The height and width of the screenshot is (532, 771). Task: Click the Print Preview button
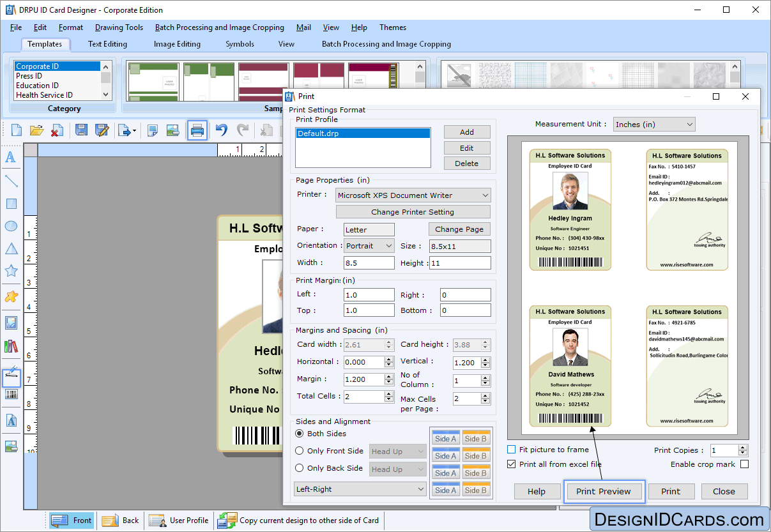[x=604, y=491]
